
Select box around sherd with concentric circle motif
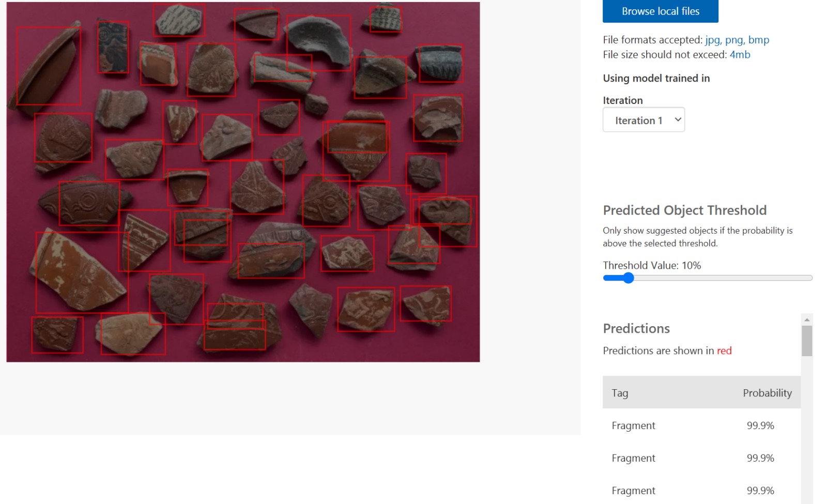tap(89, 204)
